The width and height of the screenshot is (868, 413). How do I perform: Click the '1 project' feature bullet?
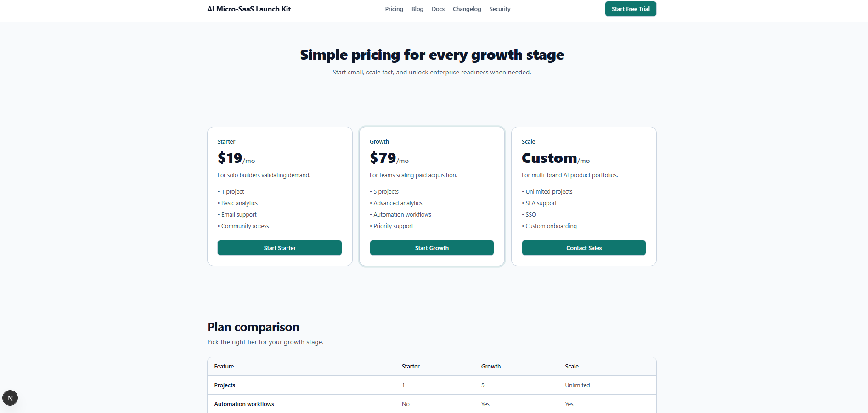tap(231, 192)
